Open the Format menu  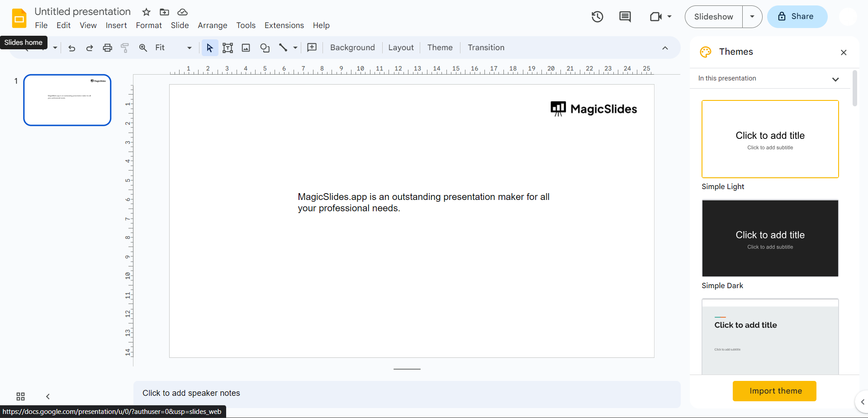click(x=148, y=25)
